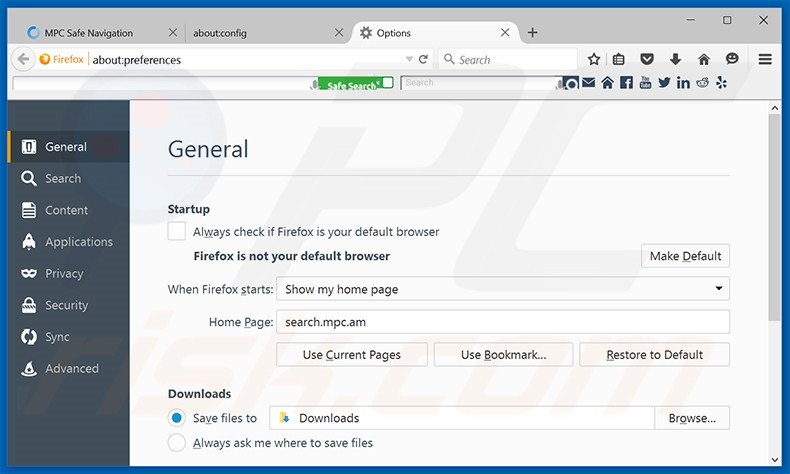790x474 pixels.
Task: Open the Applications preferences section
Action: (69, 242)
